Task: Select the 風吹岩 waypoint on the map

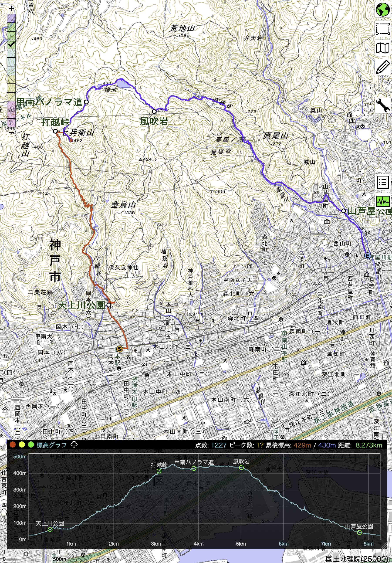Action: pos(154,112)
